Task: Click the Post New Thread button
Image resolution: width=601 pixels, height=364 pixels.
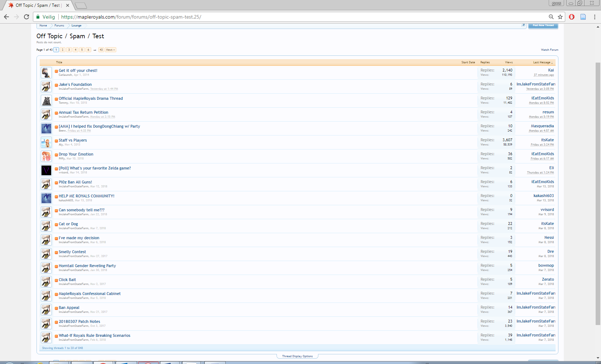Action: pyautogui.click(x=543, y=26)
